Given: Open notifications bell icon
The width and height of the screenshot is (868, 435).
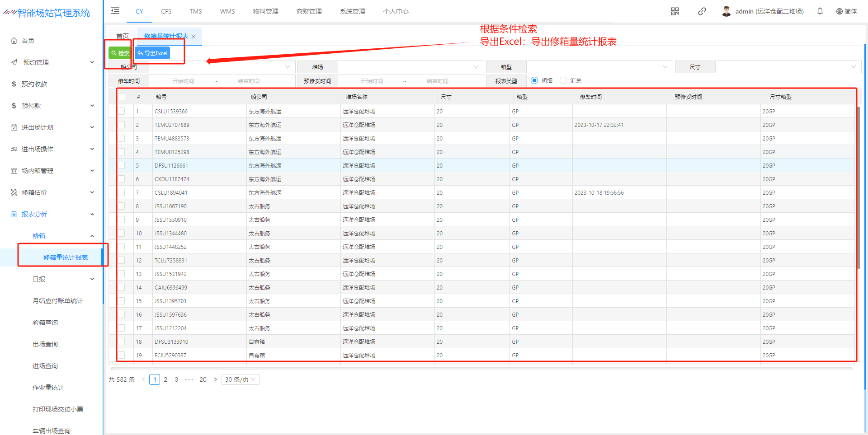Looking at the screenshot, I should (820, 11).
